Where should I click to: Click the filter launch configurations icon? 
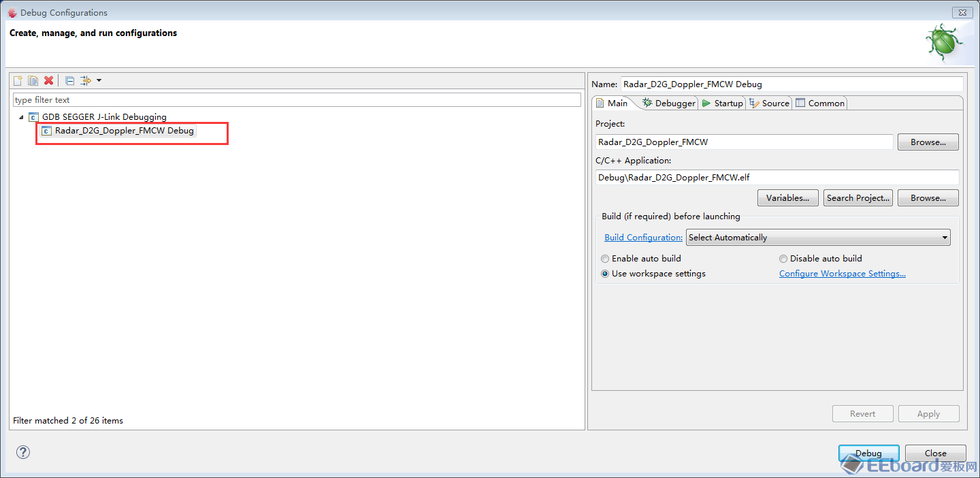point(86,80)
